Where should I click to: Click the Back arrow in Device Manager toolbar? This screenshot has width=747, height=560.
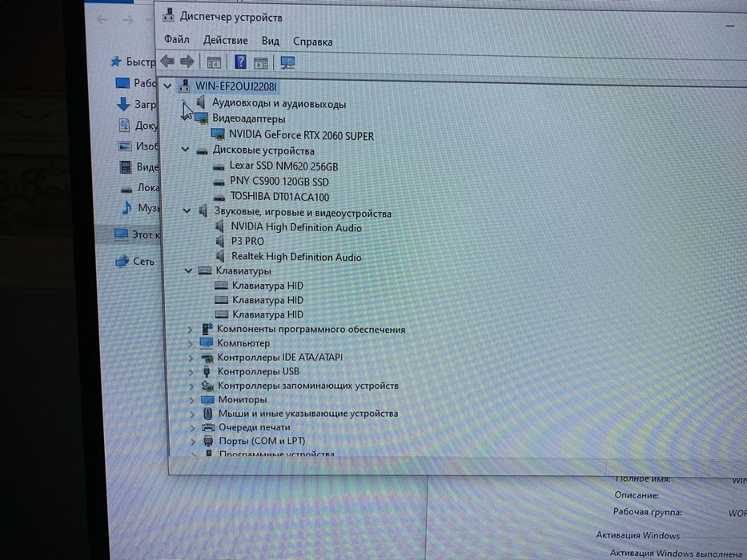167,61
